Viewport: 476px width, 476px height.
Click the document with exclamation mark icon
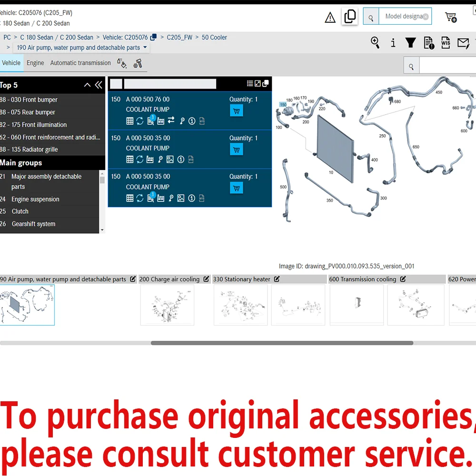[429, 43]
